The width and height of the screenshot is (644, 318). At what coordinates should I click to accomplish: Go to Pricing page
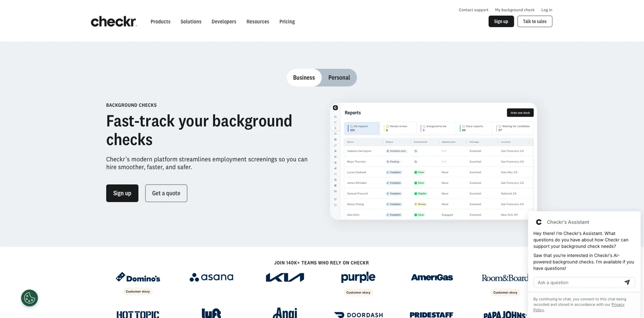click(287, 22)
